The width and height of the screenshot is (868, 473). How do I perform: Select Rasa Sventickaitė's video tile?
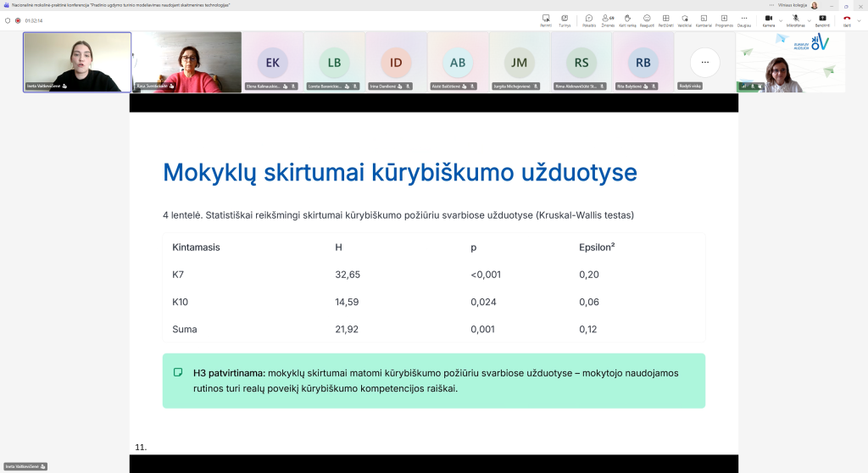tap(187, 62)
